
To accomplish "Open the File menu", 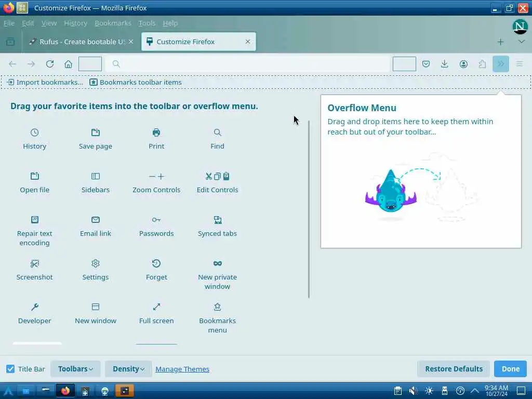I will (9, 23).
